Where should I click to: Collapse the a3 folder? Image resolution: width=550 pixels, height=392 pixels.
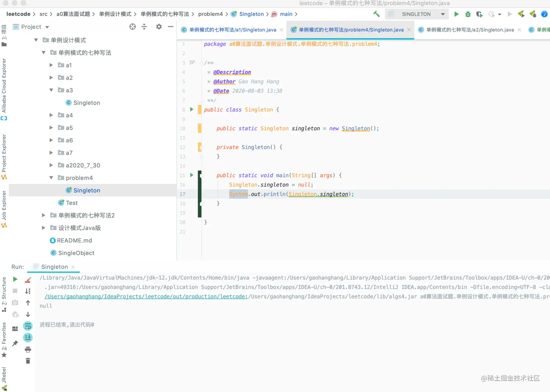click(x=51, y=90)
